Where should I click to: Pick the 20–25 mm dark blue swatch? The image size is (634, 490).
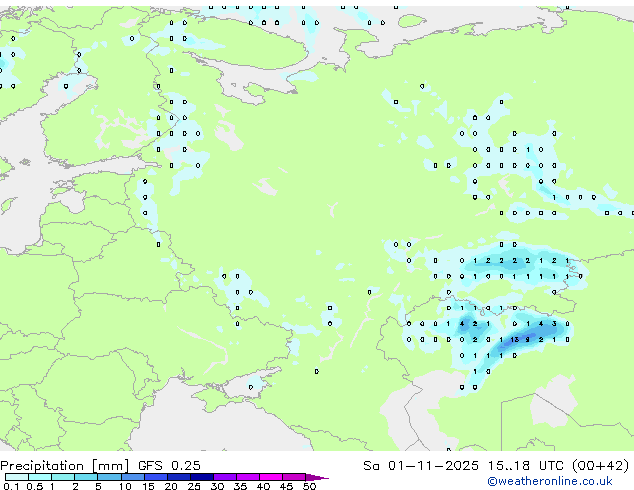click(x=178, y=477)
